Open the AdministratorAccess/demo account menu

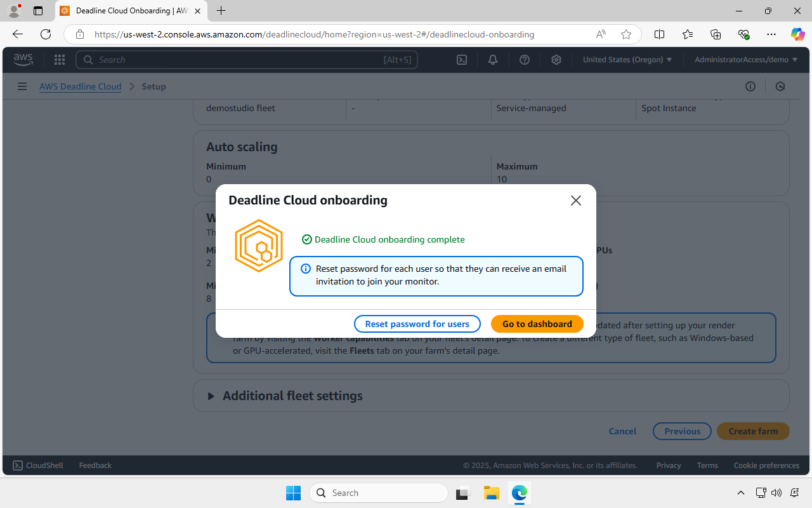click(x=745, y=59)
